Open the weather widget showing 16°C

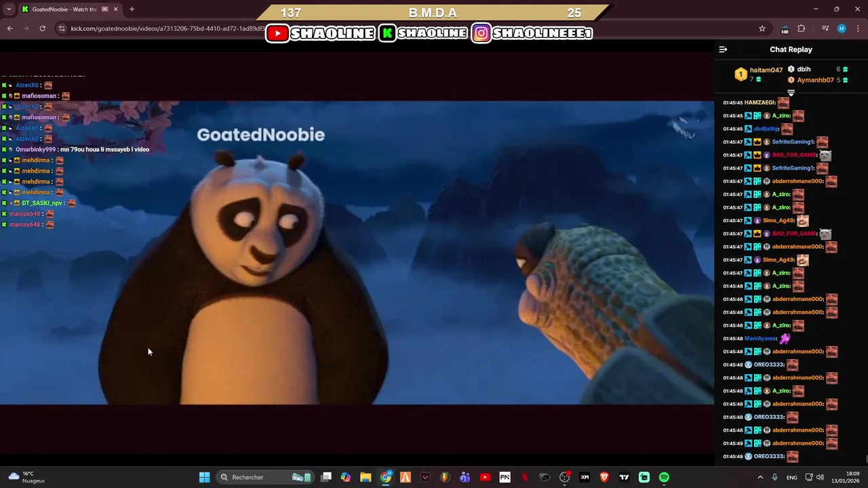[x=26, y=477]
